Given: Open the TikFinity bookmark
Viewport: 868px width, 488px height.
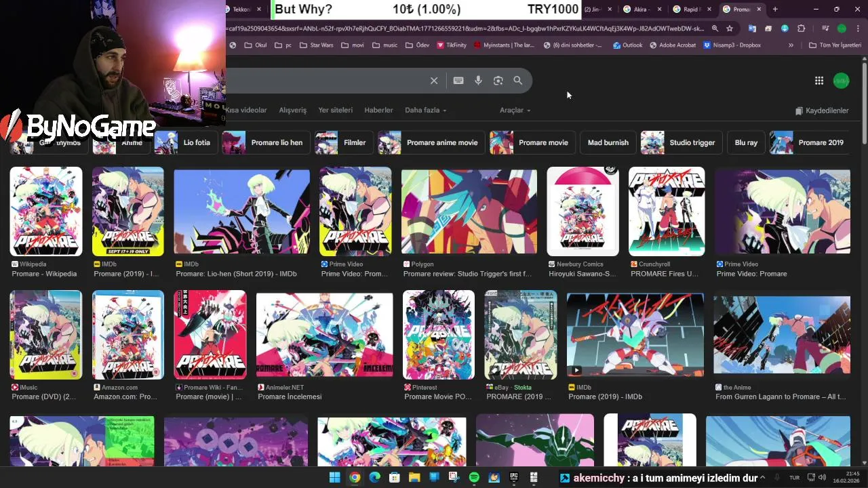Looking at the screenshot, I should click(x=452, y=45).
